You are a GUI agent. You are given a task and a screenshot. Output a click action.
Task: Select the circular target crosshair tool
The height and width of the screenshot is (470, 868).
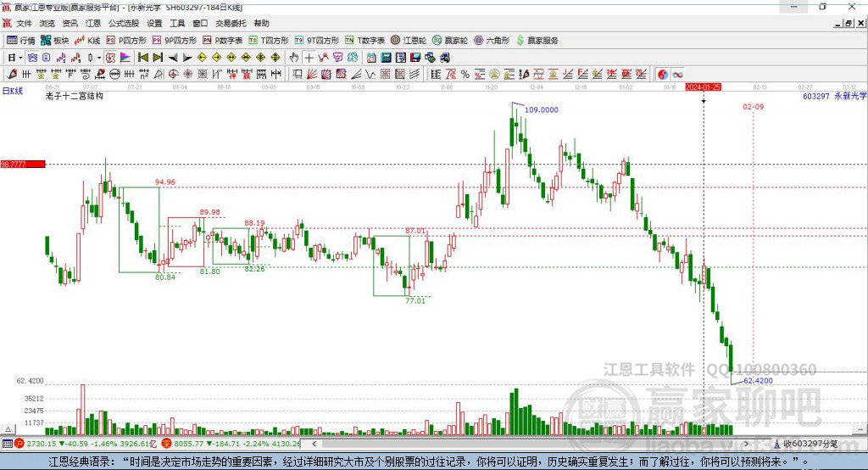(x=173, y=75)
